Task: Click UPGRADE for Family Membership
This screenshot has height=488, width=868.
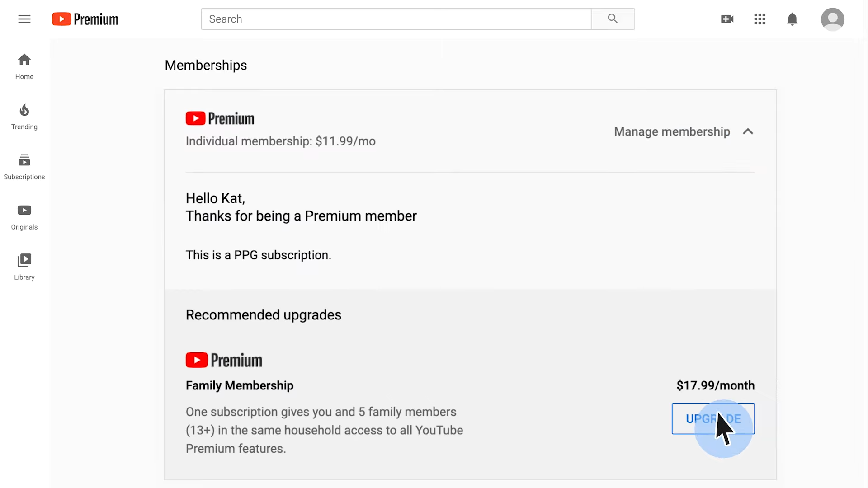Action: (712, 418)
